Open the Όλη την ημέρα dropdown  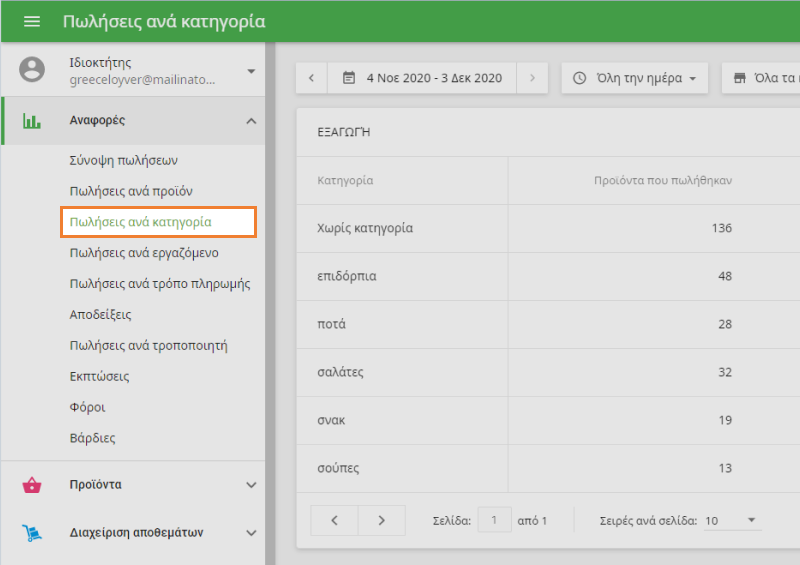point(635,78)
